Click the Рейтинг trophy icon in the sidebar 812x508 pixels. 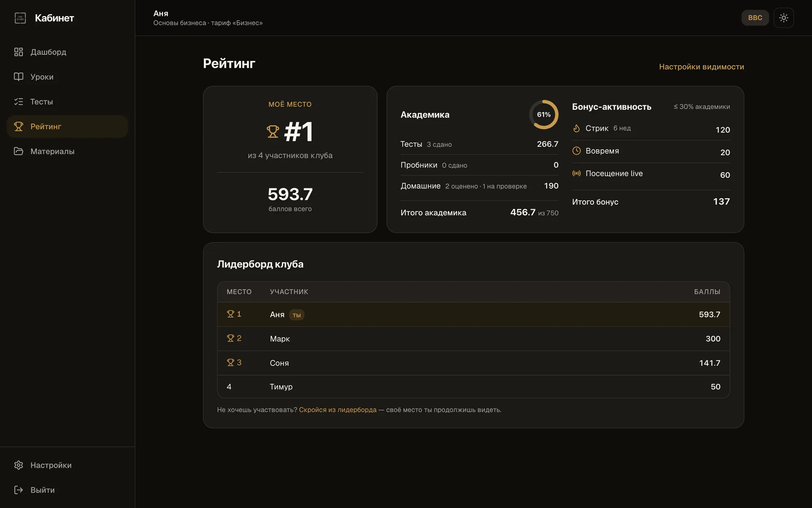19,126
